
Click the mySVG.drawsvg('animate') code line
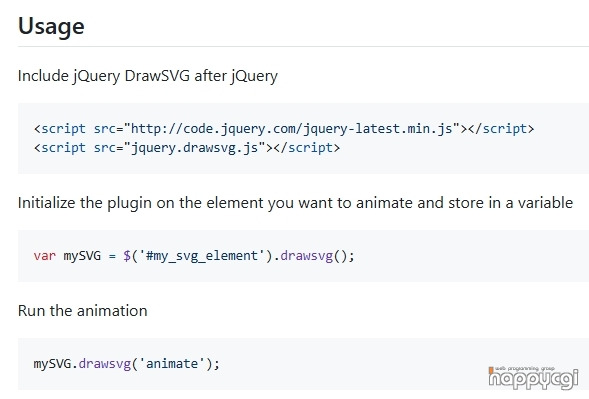pos(127,364)
